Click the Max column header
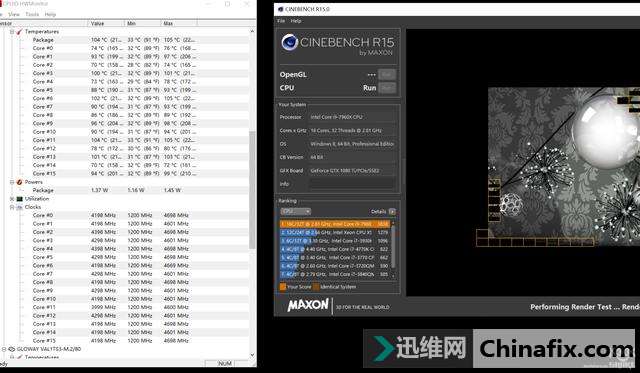Viewport: 640px width, 373px height. (179, 23)
